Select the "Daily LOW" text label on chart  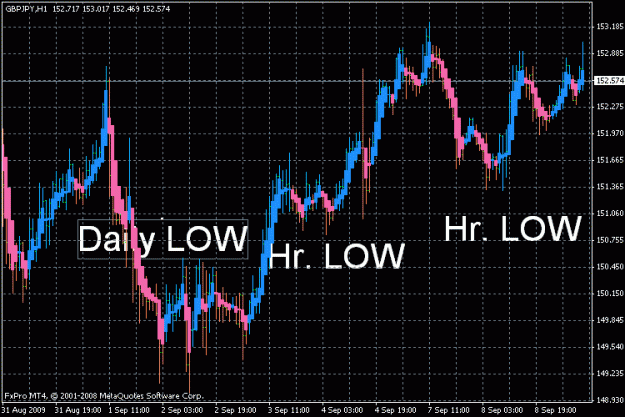(163, 239)
